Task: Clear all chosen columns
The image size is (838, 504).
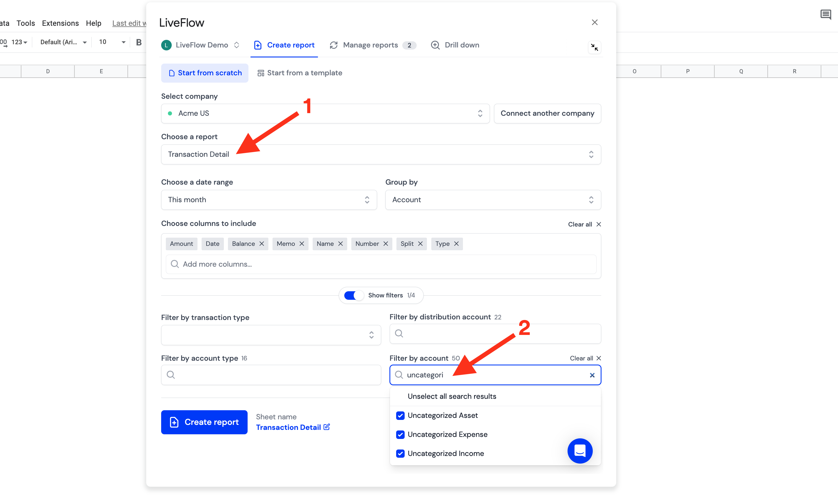Action: (x=584, y=224)
